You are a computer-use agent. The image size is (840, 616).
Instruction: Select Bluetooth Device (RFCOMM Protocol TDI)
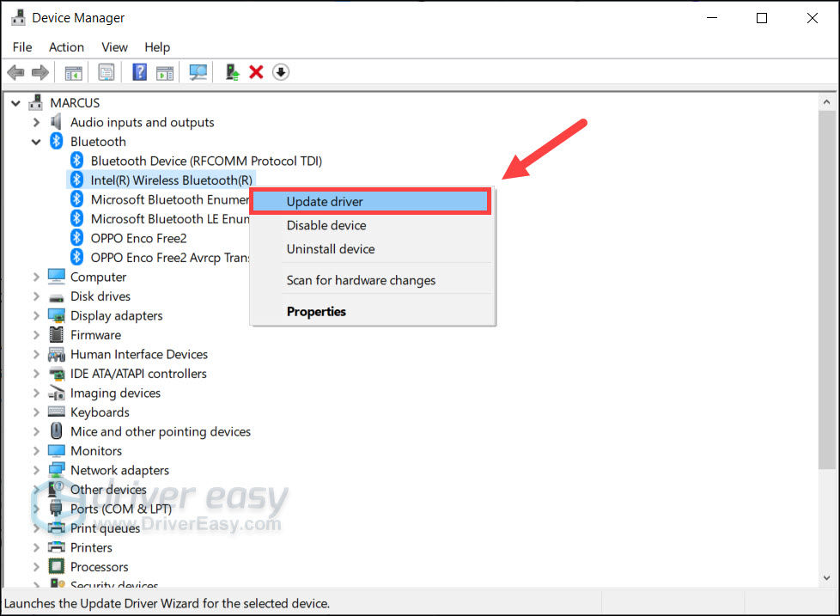click(x=206, y=161)
